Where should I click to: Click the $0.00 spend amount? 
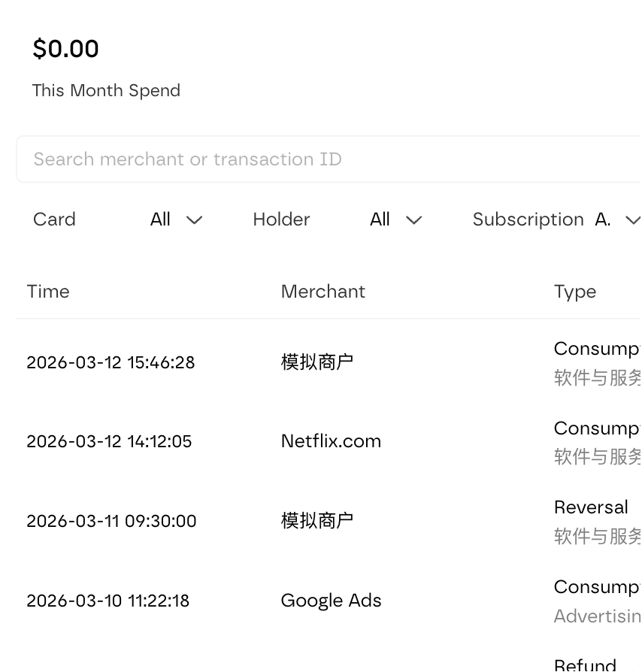(x=65, y=48)
